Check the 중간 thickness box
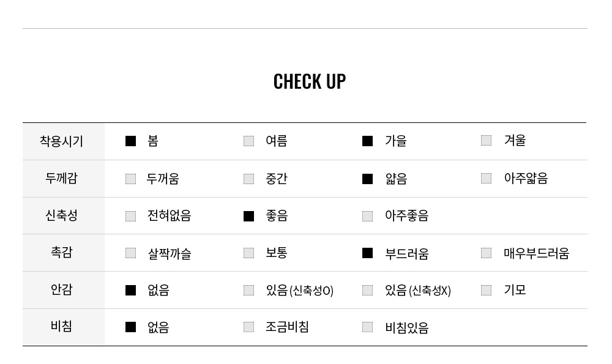612x364 pixels. coord(248,179)
